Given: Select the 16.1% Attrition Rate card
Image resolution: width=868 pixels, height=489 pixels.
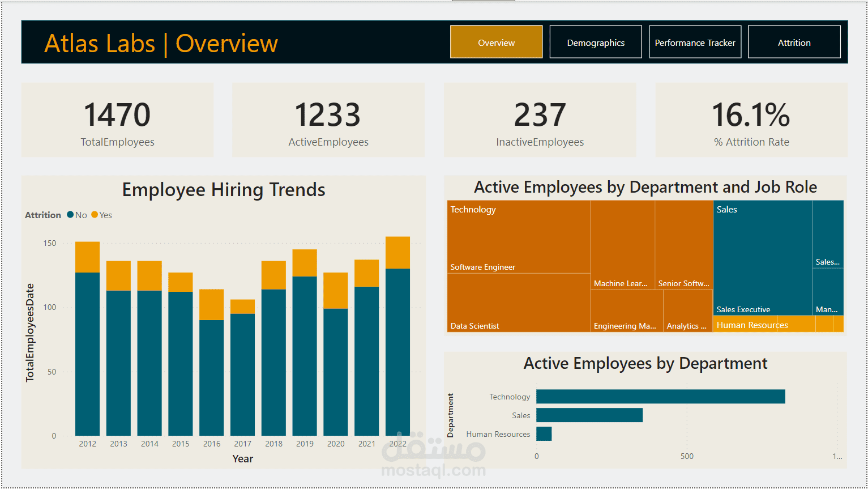Looking at the screenshot, I should [x=751, y=120].
